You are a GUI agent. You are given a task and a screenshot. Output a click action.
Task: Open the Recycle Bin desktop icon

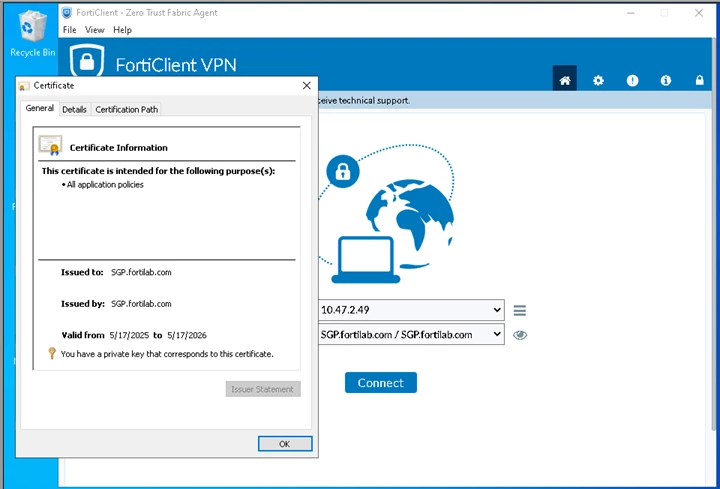pyautogui.click(x=32, y=33)
